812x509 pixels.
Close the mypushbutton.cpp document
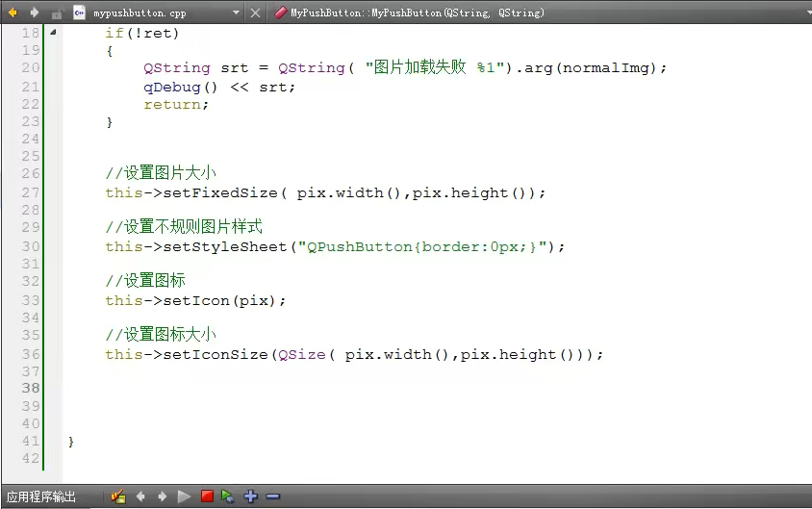pyautogui.click(x=255, y=13)
